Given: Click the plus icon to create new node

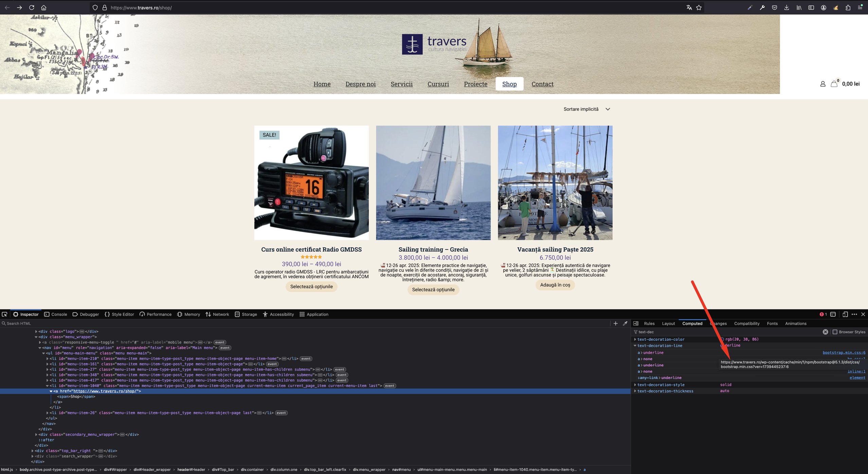Looking at the screenshot, I should pos(615,323).
